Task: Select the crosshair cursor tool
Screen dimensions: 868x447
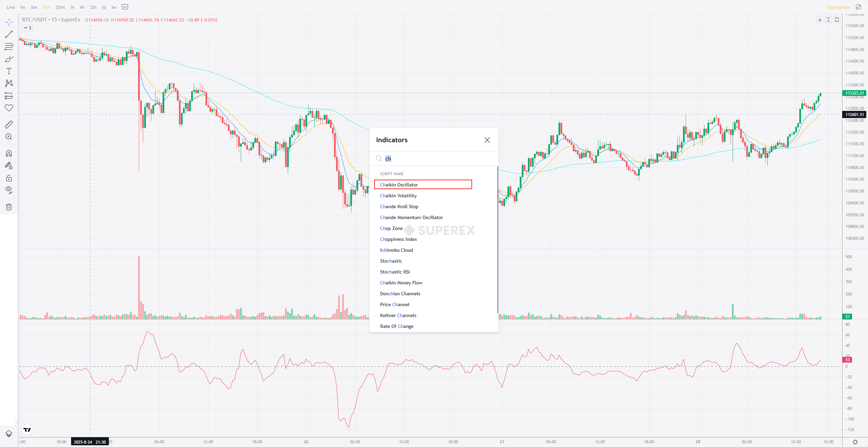Action: point(9,22)
